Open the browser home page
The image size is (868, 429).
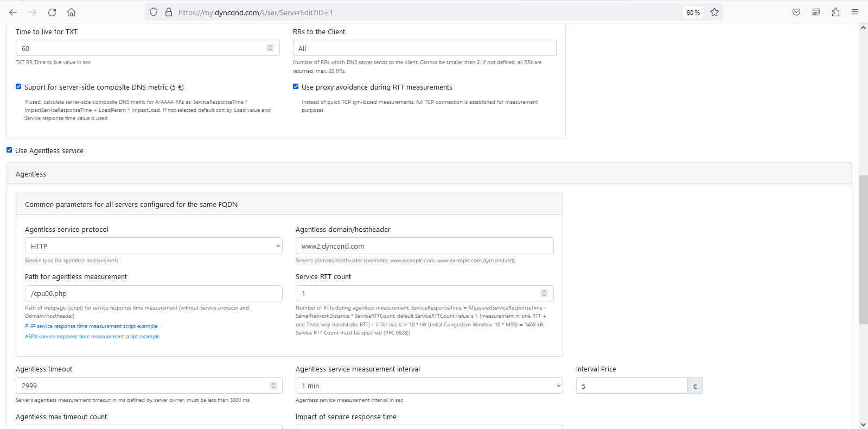[x=71, y=12]
